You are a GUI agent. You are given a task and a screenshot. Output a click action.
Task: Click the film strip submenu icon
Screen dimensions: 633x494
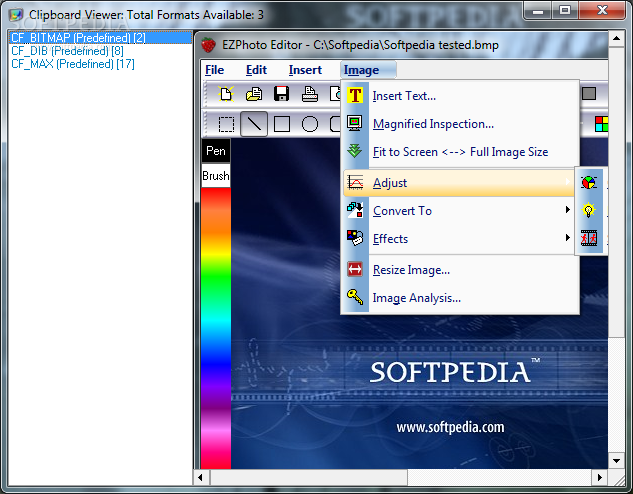(x=589, y=238)
